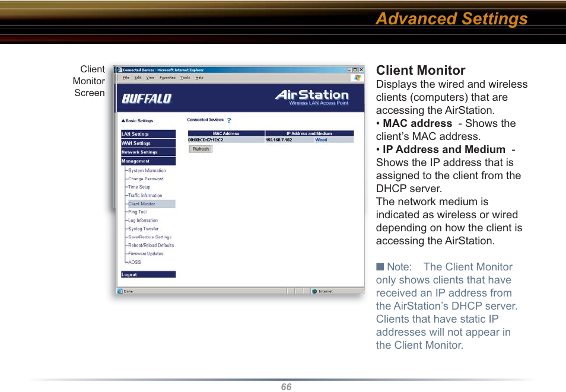Open the View menu
Viewport: 566px width, 392px height.
point(150,78)
